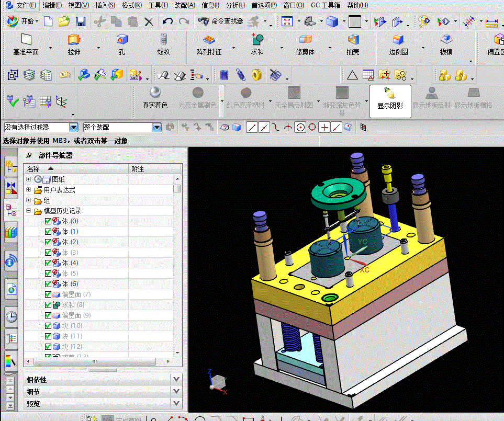Open the 命令查找器 command finder

coord(221,21)
